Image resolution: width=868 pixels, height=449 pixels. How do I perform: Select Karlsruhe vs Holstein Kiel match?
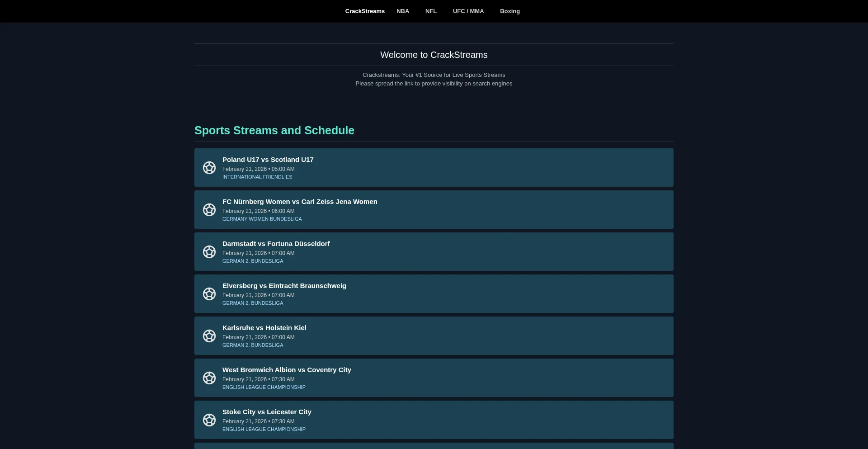click(x=434, y=336)
